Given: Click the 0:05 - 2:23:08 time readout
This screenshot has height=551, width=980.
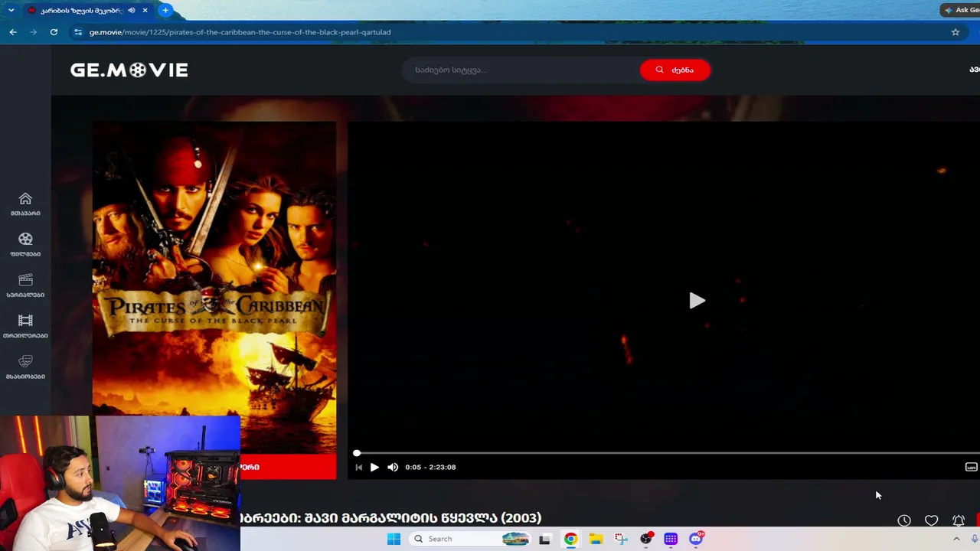Looking at the screenshot, I should click(430, 467).
